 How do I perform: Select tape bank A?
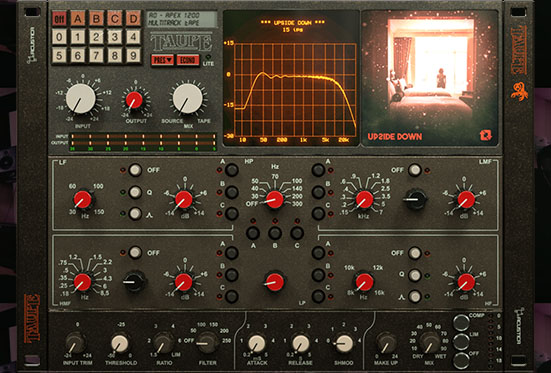[78, 18]
